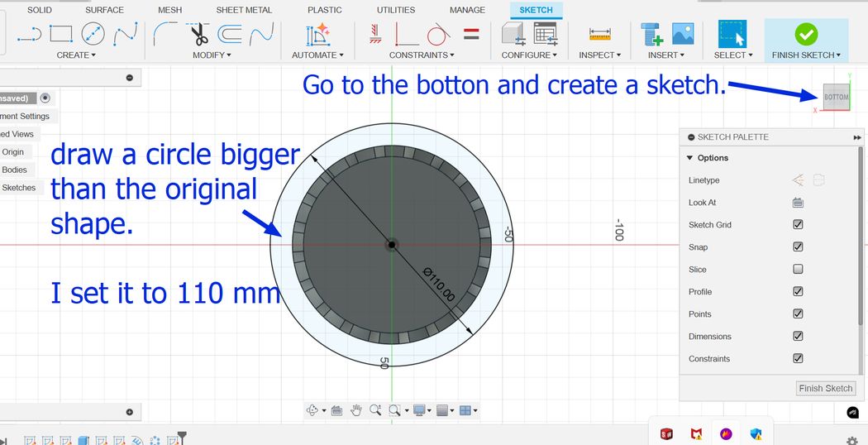Viewport: 868px width, 445px height.
Task: Click the Look At icon in Sketch Palette
Action: (x=798, y=203)
